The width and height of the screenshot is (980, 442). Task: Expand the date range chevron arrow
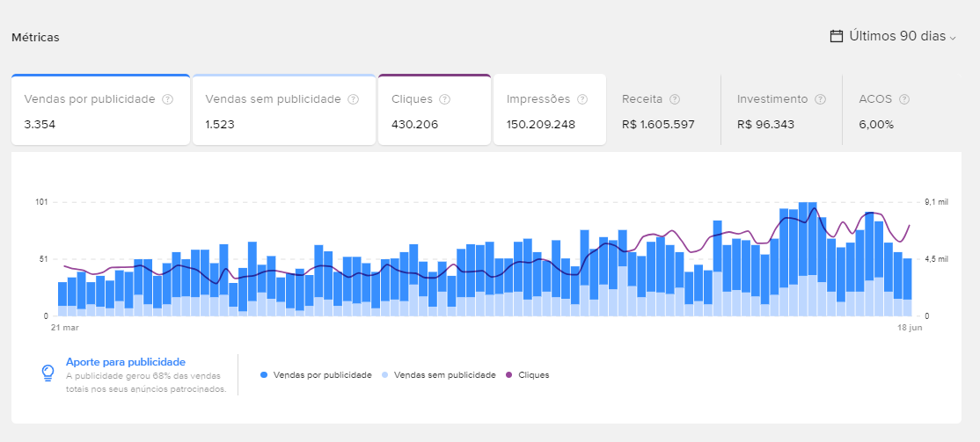point(953,37)
